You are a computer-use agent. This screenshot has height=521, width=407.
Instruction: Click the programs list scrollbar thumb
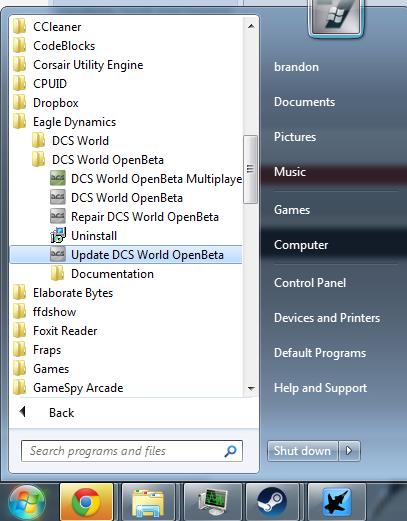tap(250, 169)
